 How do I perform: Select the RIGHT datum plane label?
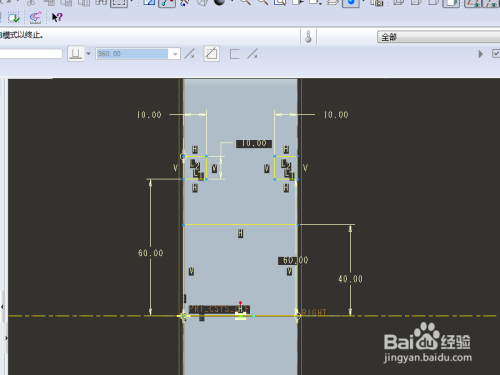coord(314,312)
